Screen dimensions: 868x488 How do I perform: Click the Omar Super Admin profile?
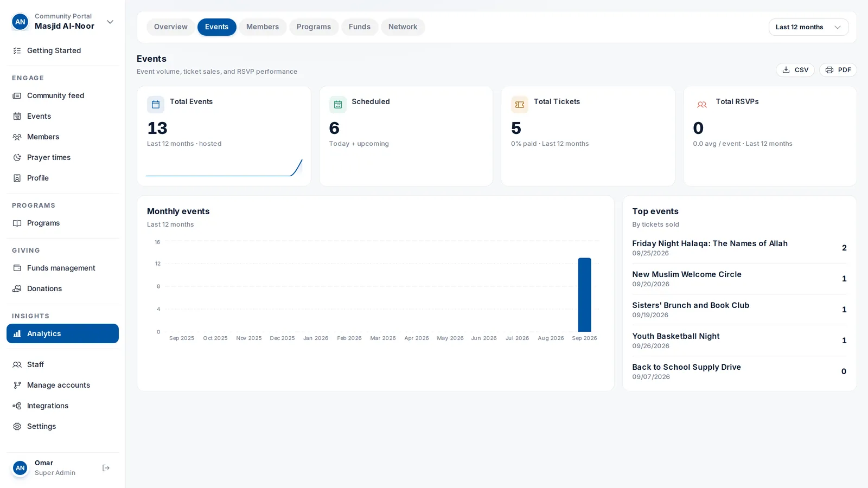coord(54,467)
